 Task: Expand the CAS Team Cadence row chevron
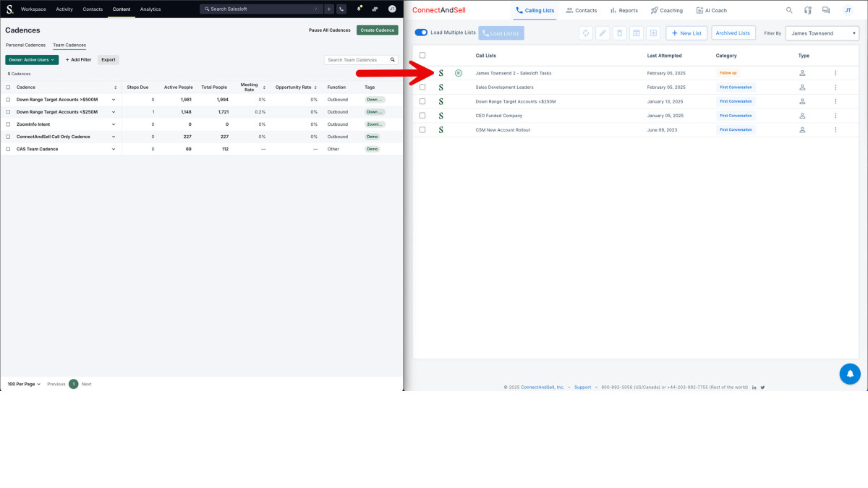[114, 149]
